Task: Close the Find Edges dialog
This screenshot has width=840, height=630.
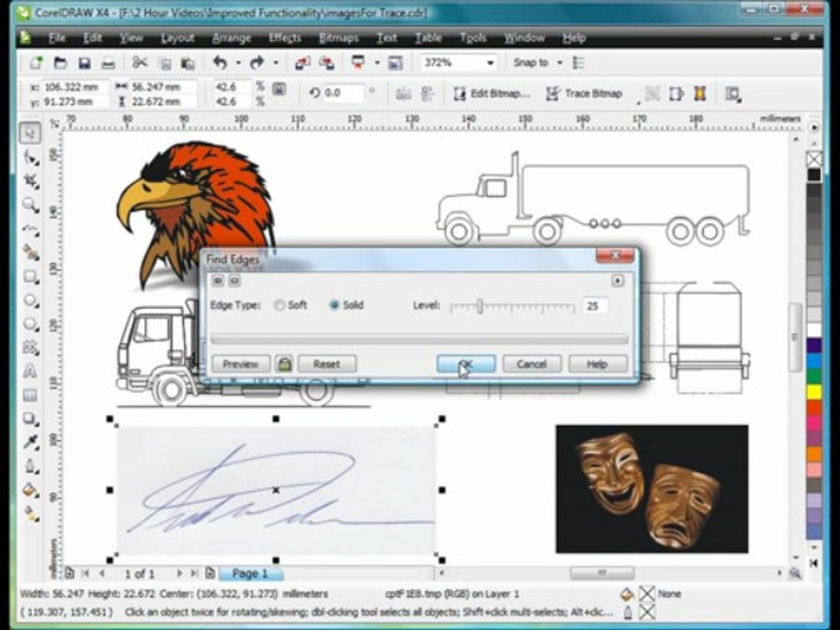Action: [x=615, y=256]
